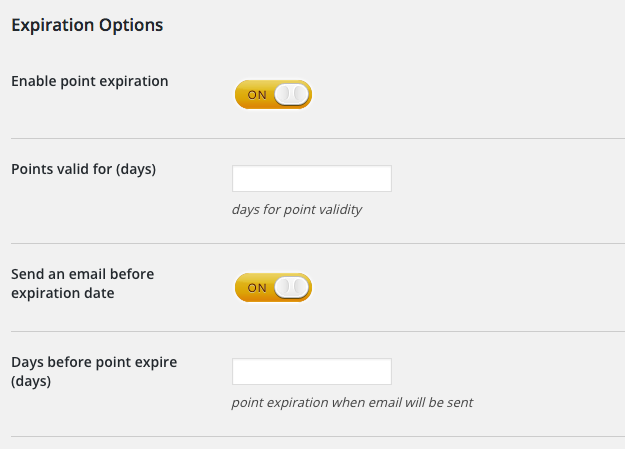The width and height of the screenshot is (625, 449).
Task: Focus the Points valid for (days) input
Action: 311,179
